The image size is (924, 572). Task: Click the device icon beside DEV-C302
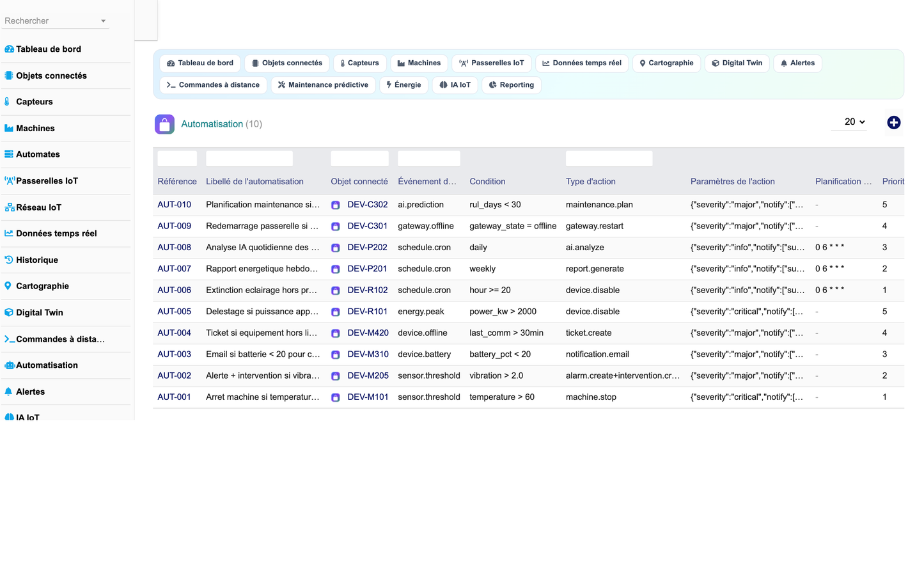(336, 205)
